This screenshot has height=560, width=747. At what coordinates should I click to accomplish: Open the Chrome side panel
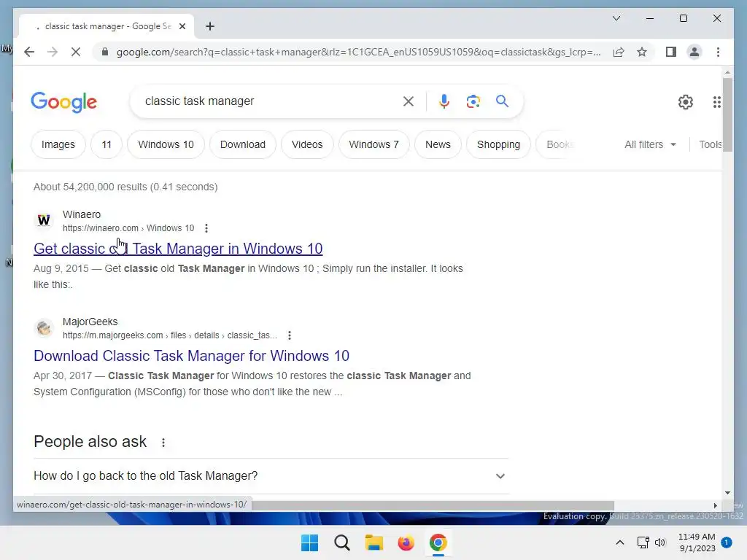click(671, 52)
